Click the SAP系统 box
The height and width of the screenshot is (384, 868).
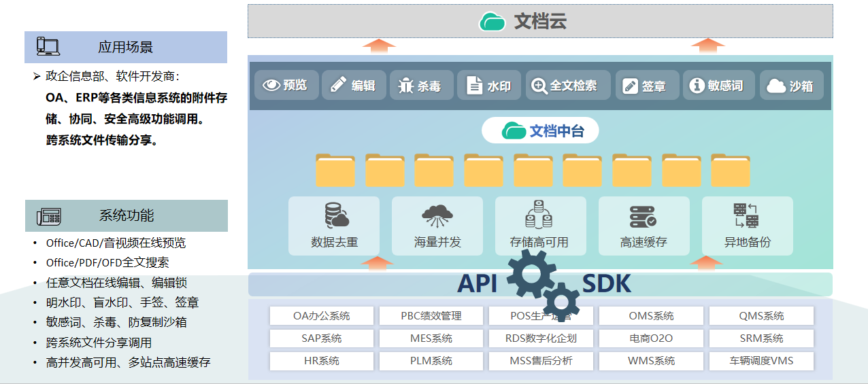click(322, 338)
